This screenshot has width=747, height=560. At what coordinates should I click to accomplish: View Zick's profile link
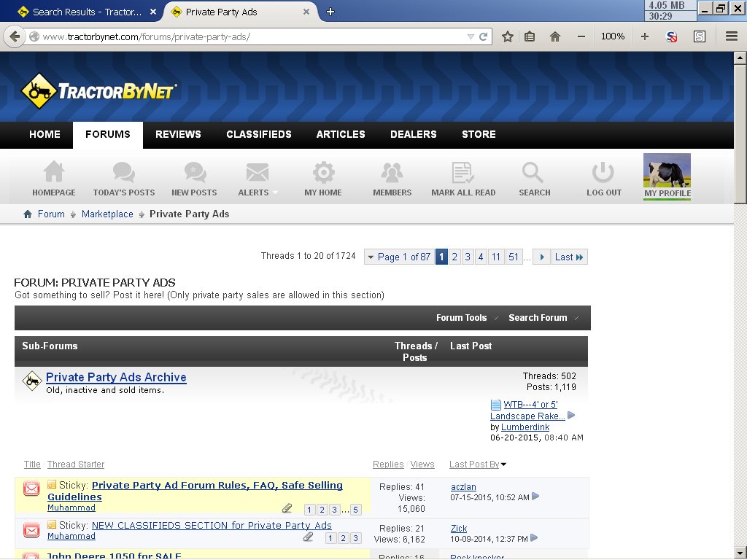(x=459, y=528)
